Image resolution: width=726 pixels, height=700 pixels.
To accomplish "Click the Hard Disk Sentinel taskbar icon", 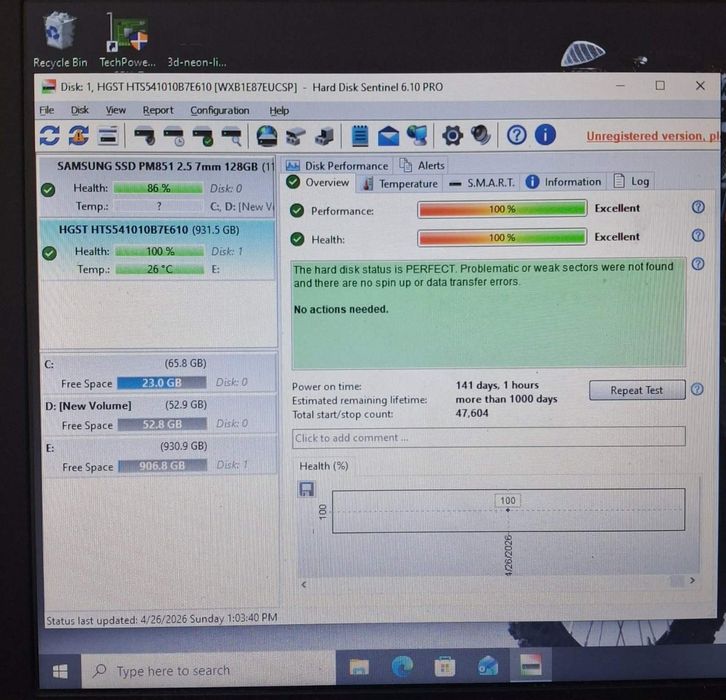I will (x=531, y=666).
